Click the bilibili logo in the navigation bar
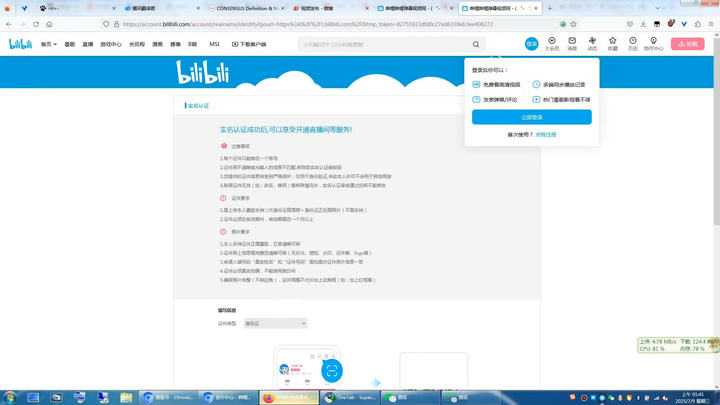The width and height of the screenshot is (720, 405). (21, 44)
